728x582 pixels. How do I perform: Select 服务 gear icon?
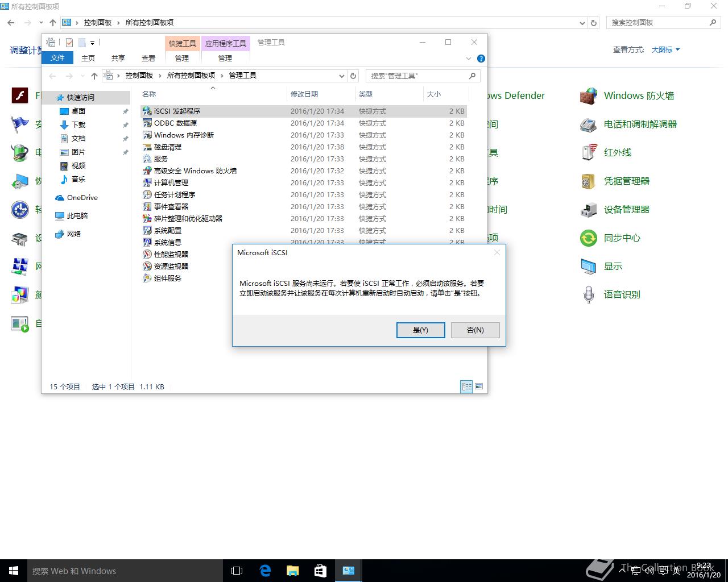tap(147, 159)
